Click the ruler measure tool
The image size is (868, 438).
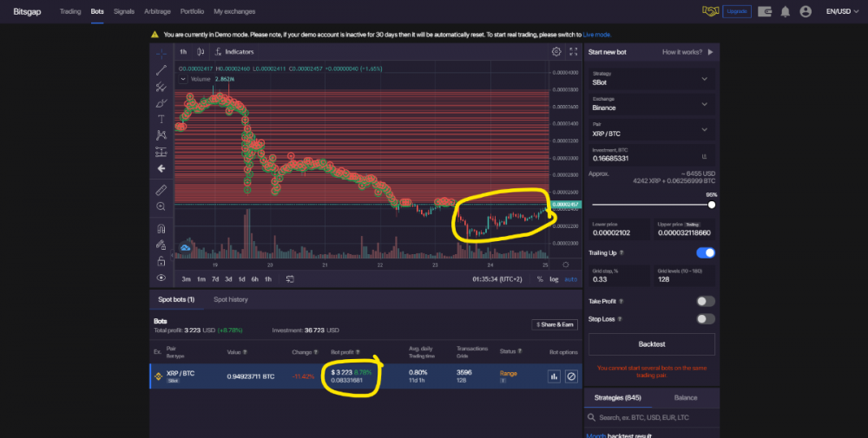point(161,189)
